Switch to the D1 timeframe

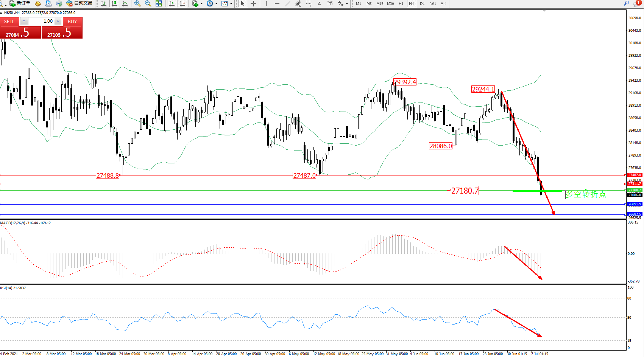[422, 3]
